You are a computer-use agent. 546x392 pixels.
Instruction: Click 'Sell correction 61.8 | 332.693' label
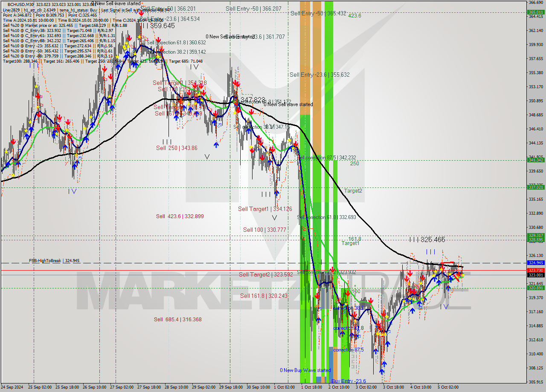(326, 217)
